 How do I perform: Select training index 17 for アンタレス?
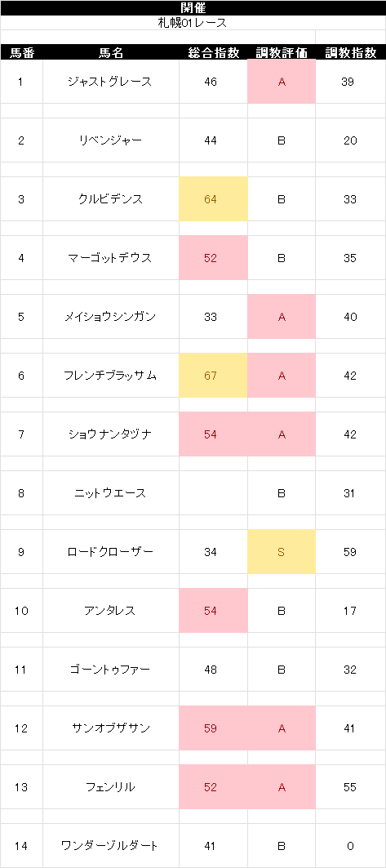tap(351, 611)
